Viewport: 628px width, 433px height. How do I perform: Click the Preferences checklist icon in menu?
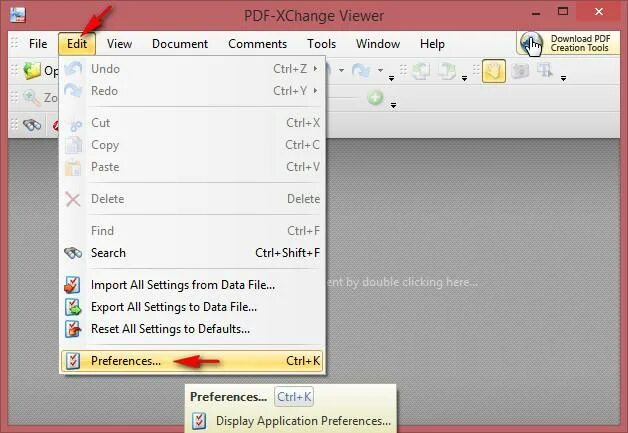pyautogui.click(x=73, y=361)
